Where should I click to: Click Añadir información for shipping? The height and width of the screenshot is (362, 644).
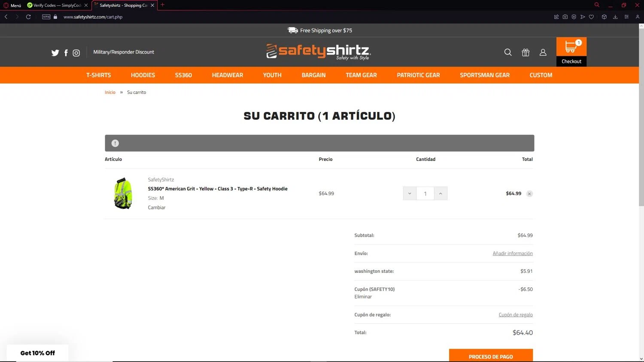pyautogui.click(x=513, y=253)
